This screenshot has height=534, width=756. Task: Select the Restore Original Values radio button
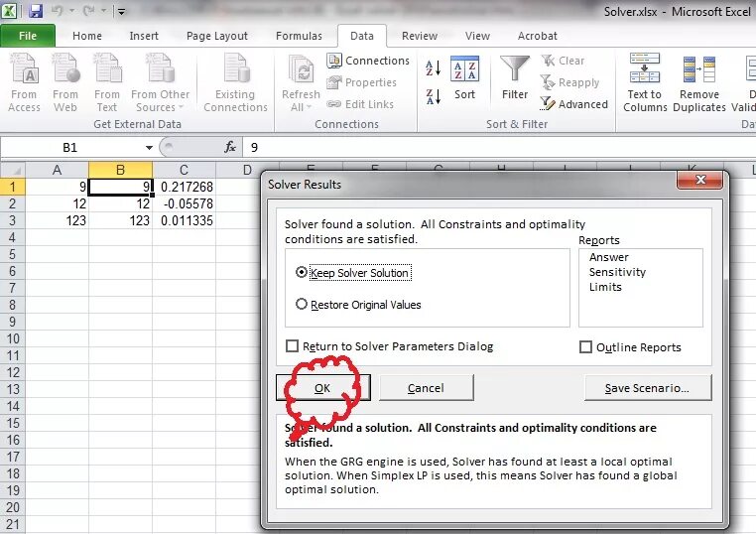(x=302, y=304)
